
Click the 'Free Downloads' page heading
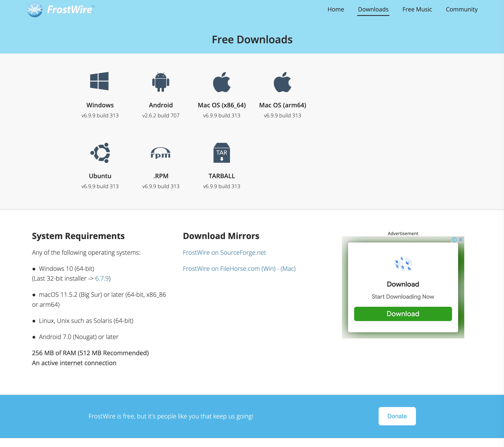click(x=252, y=40)
